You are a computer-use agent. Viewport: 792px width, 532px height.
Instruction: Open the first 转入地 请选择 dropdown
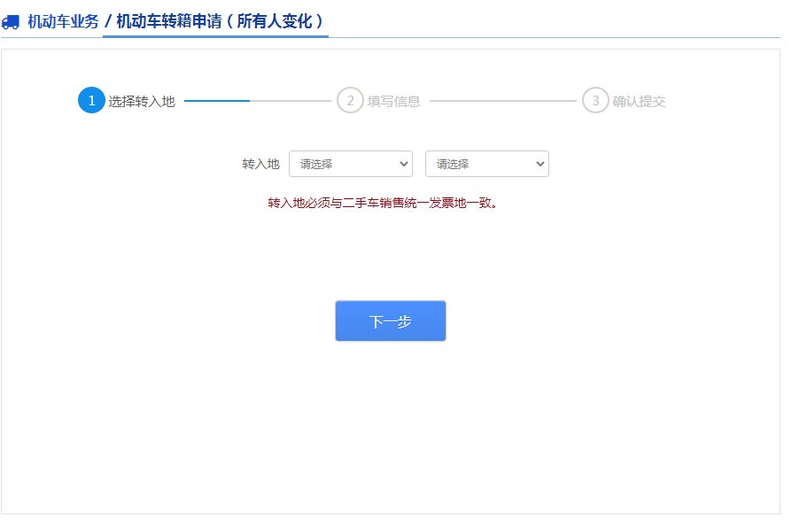(351, 164)
